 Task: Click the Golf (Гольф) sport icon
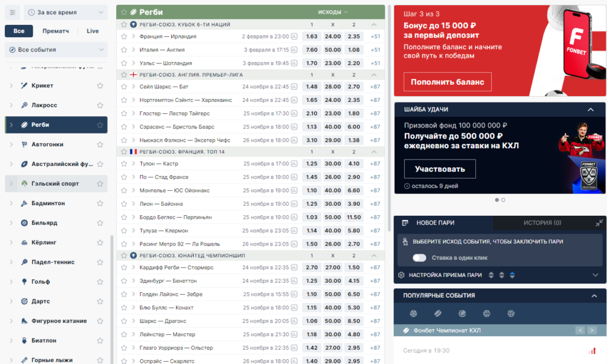click(x=24, y=282)
